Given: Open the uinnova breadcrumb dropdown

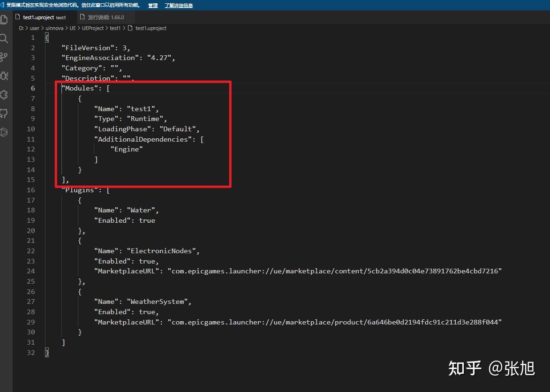Looking at the screenshot, I should pos(54,28).
